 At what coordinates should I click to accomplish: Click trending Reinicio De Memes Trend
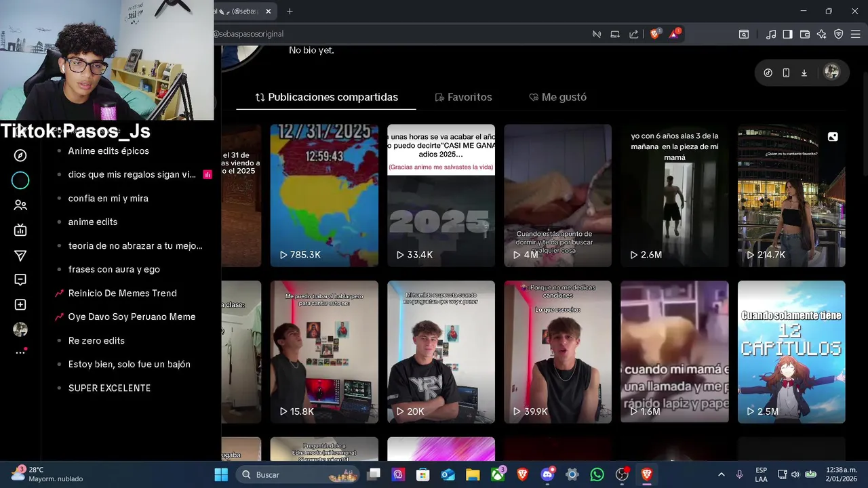tap(122, 293)
